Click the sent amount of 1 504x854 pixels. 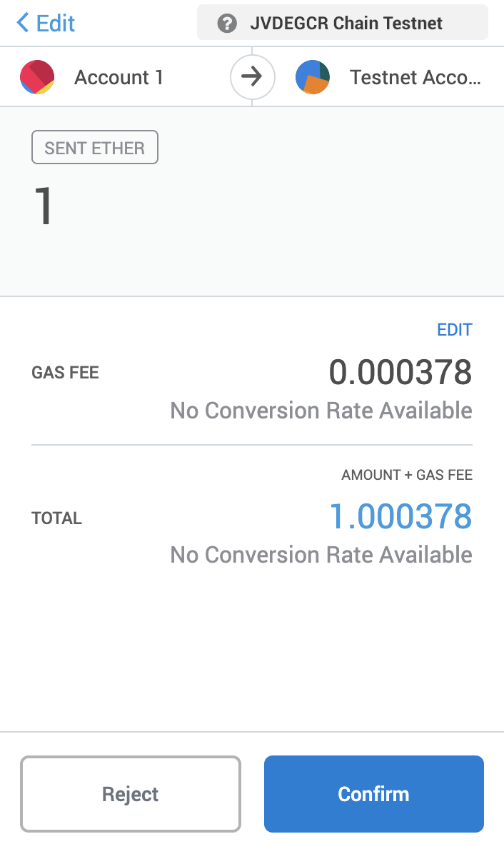44,207
